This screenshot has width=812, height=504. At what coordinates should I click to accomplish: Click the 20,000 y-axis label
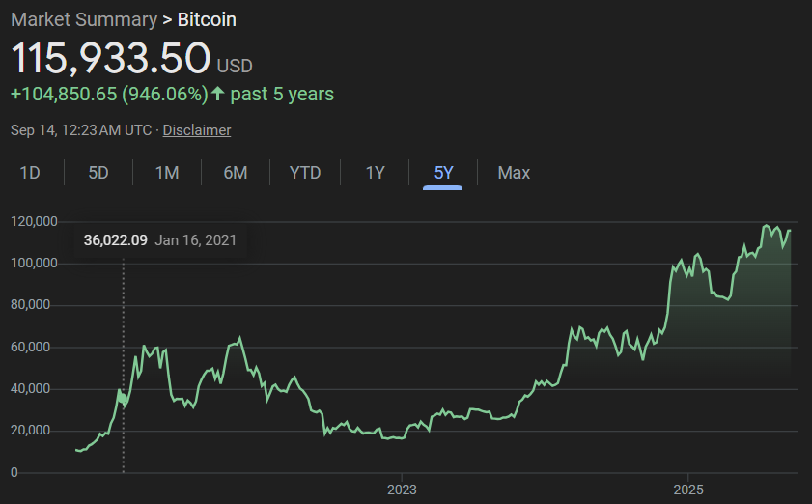tap(31, 431)
